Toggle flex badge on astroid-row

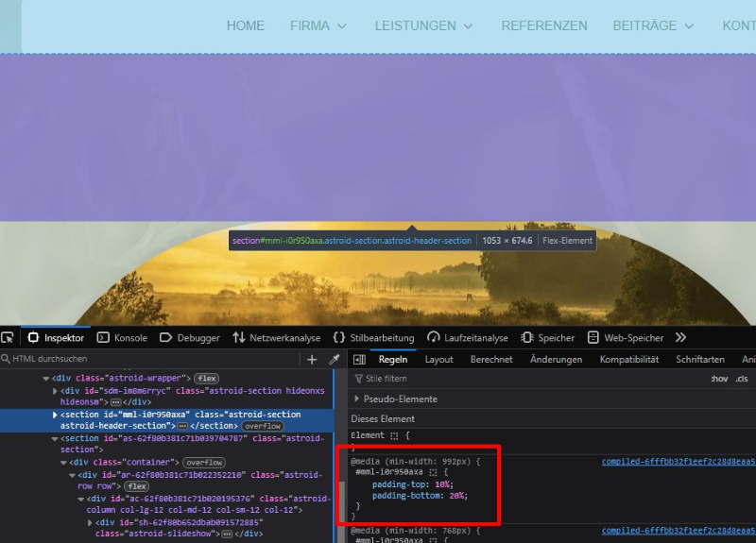tap(137, 486)
